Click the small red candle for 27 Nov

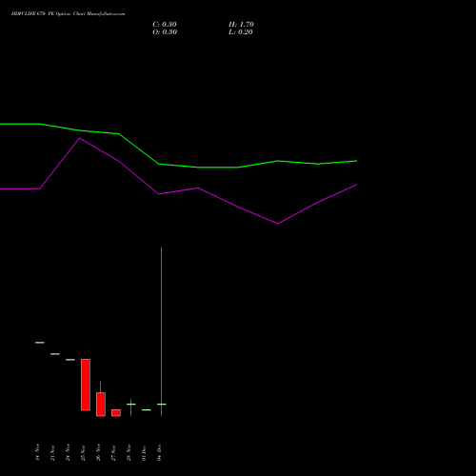(x=116, y=413)
